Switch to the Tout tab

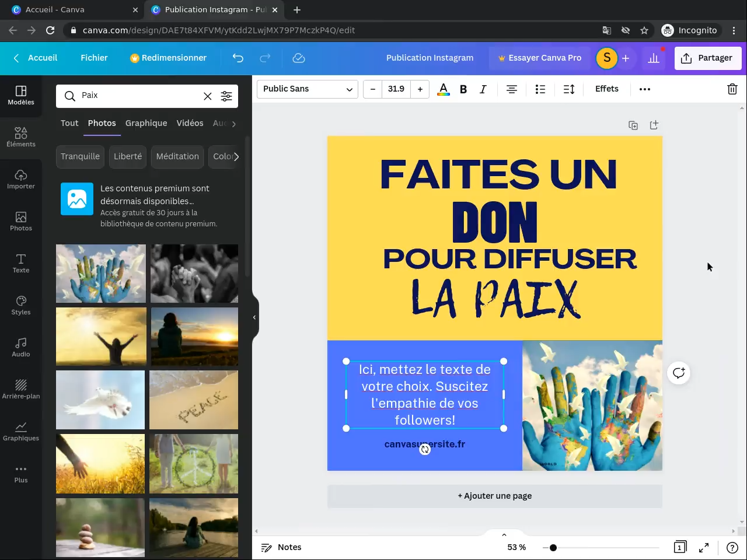pos(69,123)
